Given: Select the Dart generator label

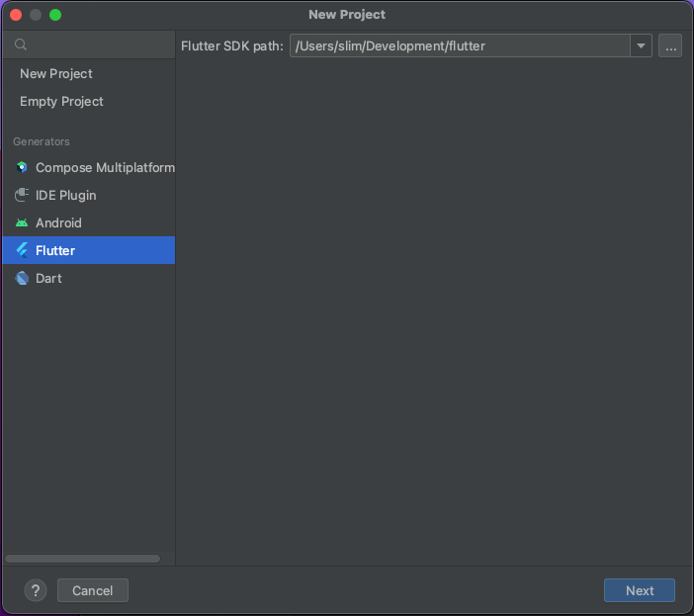Looking at the screenshot, I should (x=48, y=279).
